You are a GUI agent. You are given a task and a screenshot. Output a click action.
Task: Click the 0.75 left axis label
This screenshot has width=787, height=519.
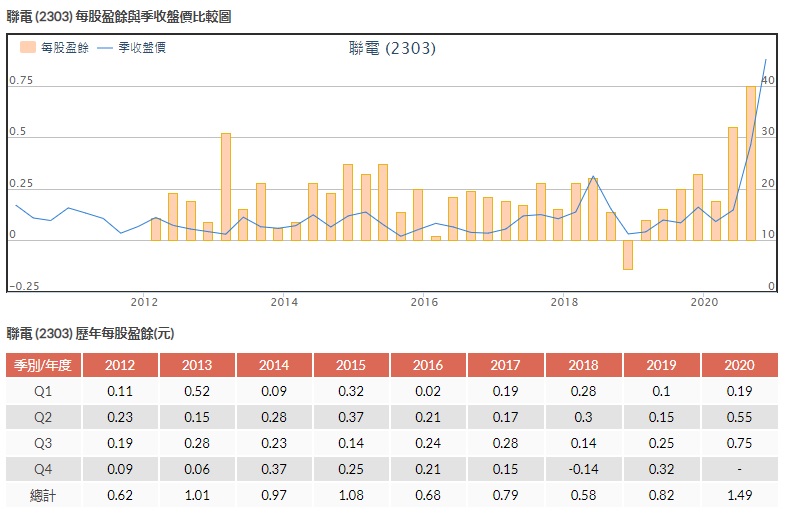(x=21, y=80)
